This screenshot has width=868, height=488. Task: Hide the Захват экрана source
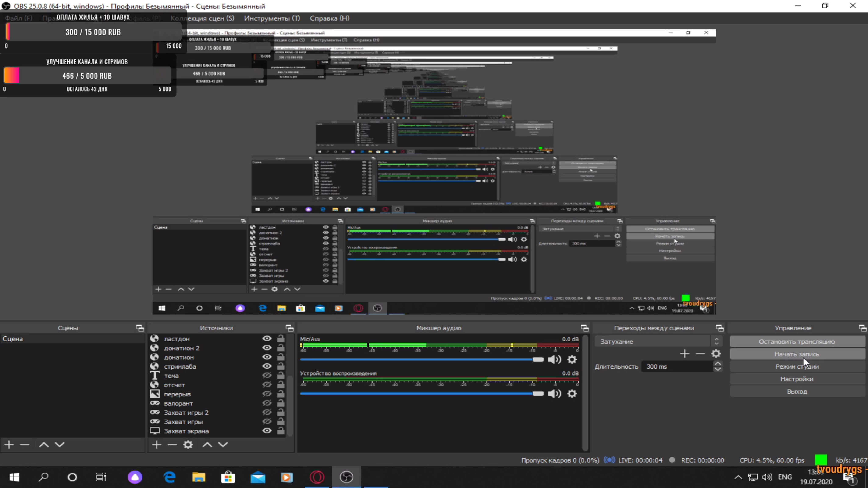click(x=267, y=430)
